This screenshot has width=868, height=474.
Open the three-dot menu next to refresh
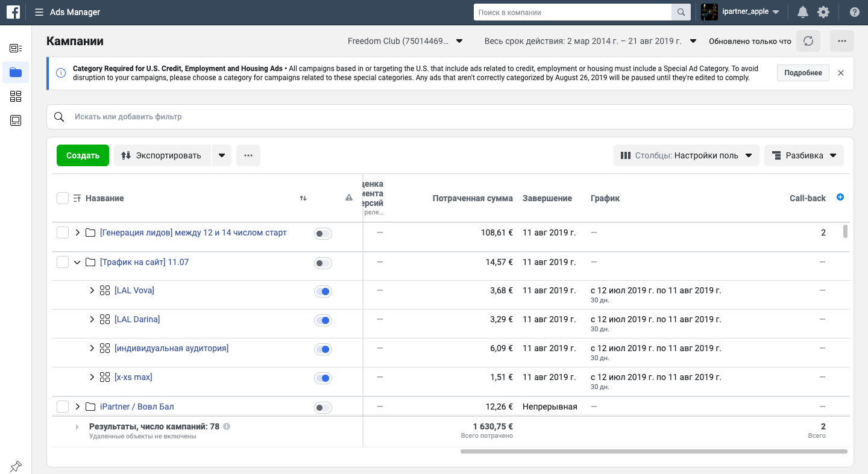pyautogui.click(x=842, y=41)
